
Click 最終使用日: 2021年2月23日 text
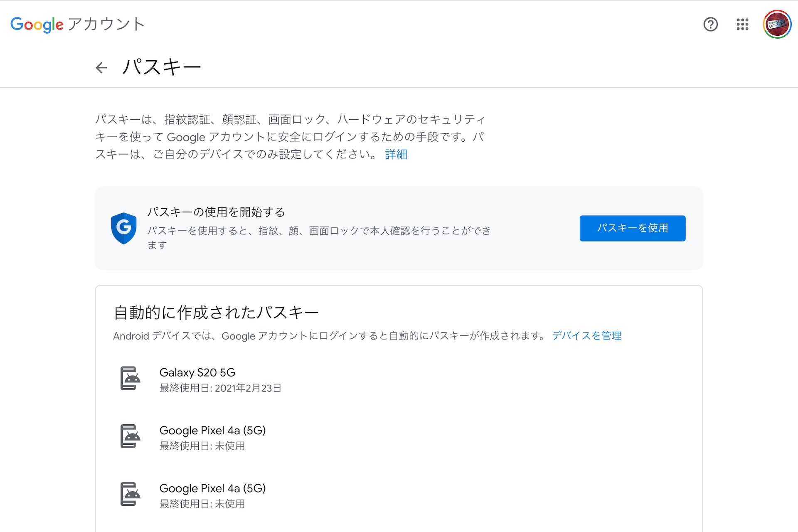[x=220, y=388]
